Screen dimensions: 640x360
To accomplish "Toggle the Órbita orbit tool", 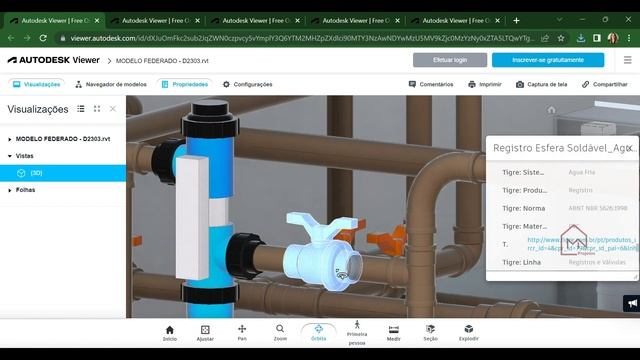I will click(x=318, y=333).
